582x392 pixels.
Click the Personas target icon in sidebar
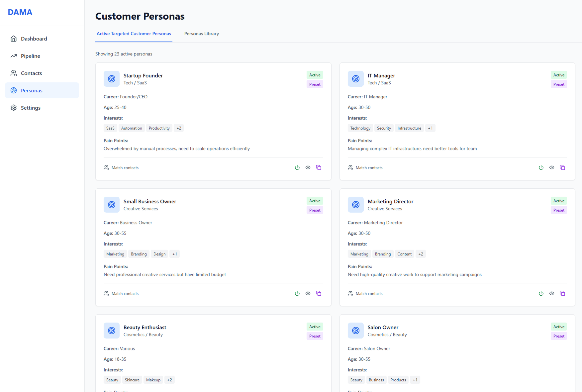(14, 90)
